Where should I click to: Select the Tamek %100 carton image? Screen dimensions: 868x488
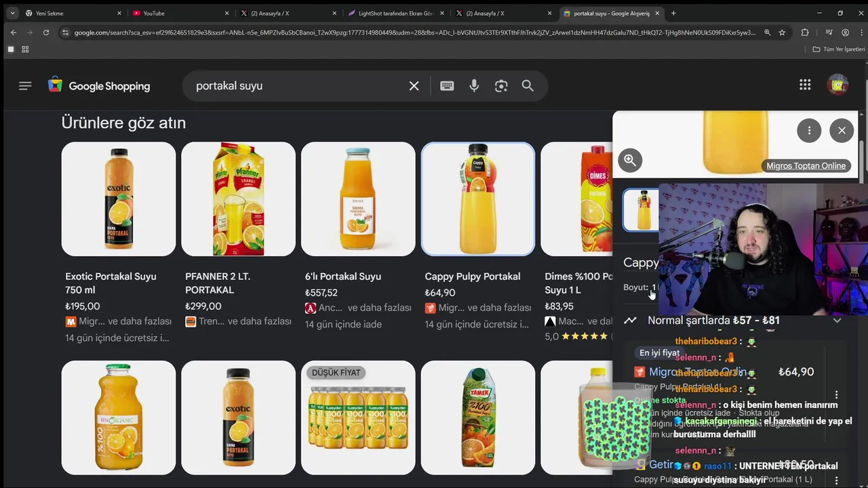click(x=478, y=418)
